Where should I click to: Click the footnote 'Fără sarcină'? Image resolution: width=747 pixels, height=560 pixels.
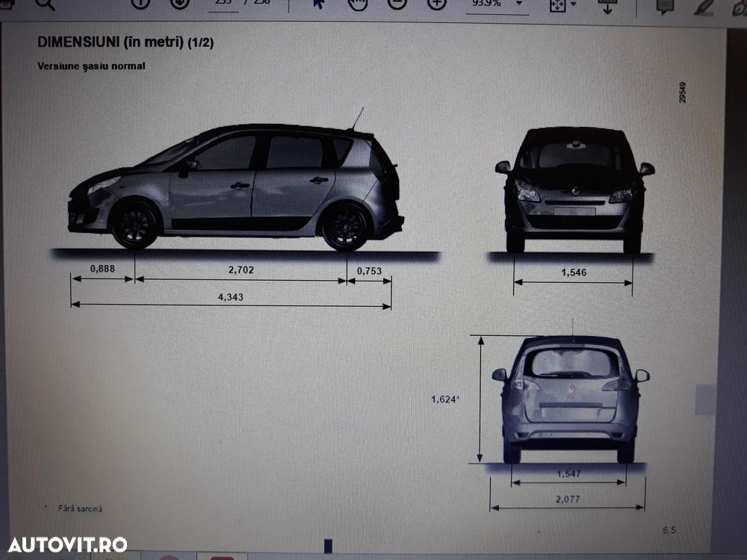[x=80, y=508]
